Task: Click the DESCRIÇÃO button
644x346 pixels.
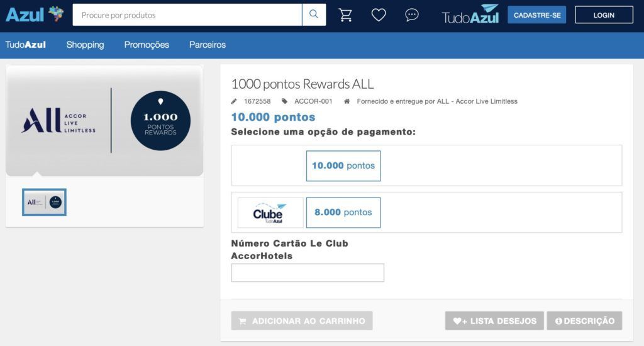Action: (x=584, y=321)
